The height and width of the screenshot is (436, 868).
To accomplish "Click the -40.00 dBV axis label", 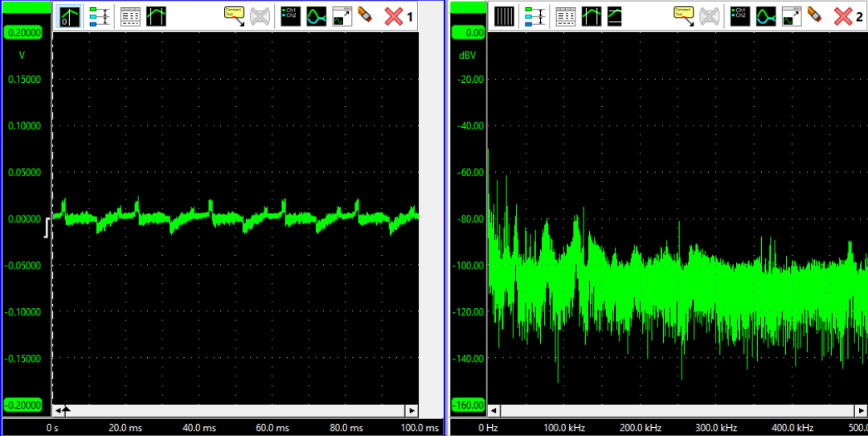I will click(470, 125).
